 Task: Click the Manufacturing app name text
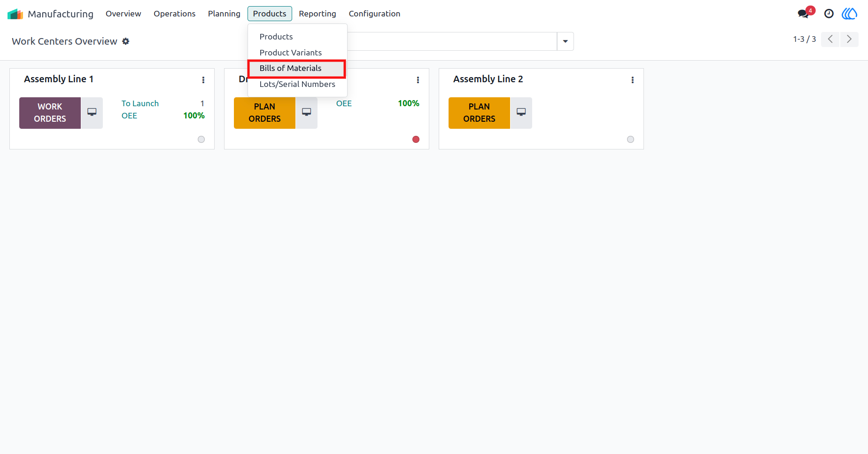(61, 14)
